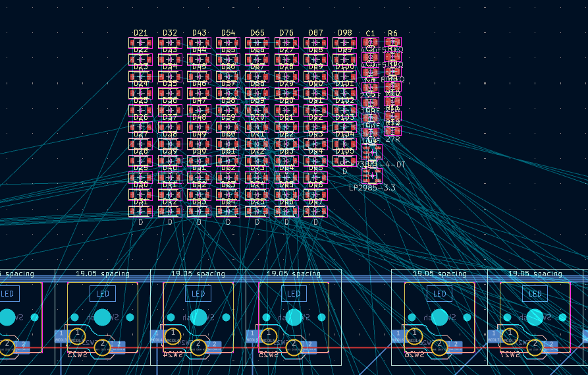Select the D21 diode footprint

tap(140, 43)
